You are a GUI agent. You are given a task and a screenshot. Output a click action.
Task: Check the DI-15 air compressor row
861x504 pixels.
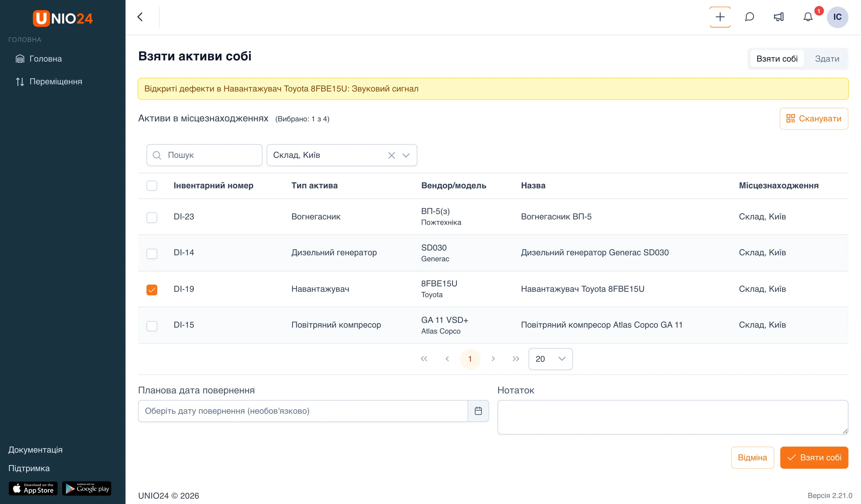tap(152, 326)
